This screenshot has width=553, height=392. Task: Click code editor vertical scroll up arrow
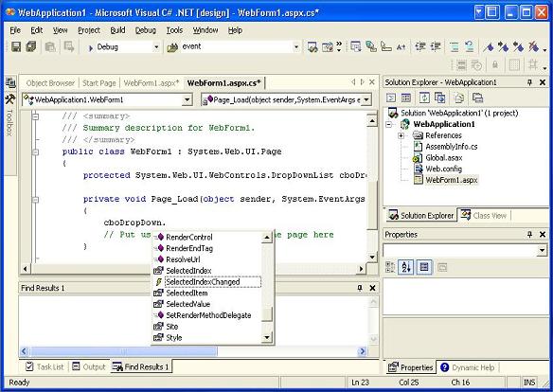372,121
